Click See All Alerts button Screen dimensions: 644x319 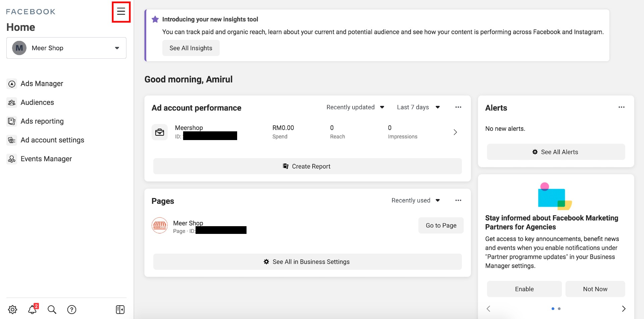point(556,152)
